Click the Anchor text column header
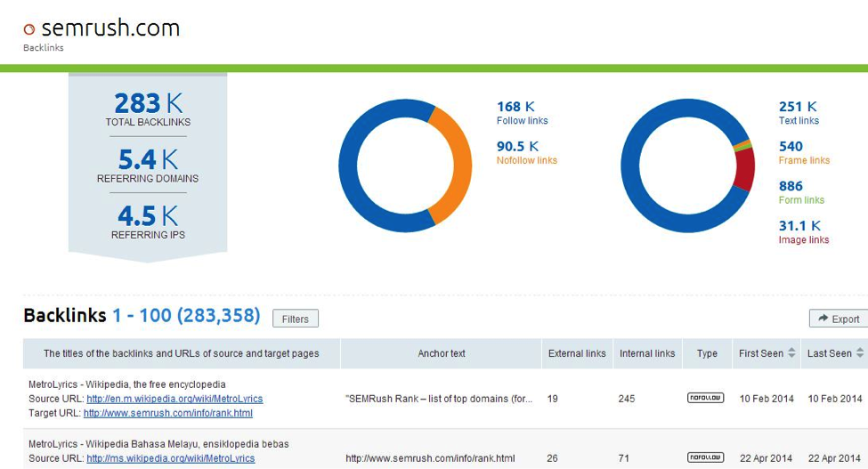This screenshot has width=868, height=469. (x=442, y=353)
